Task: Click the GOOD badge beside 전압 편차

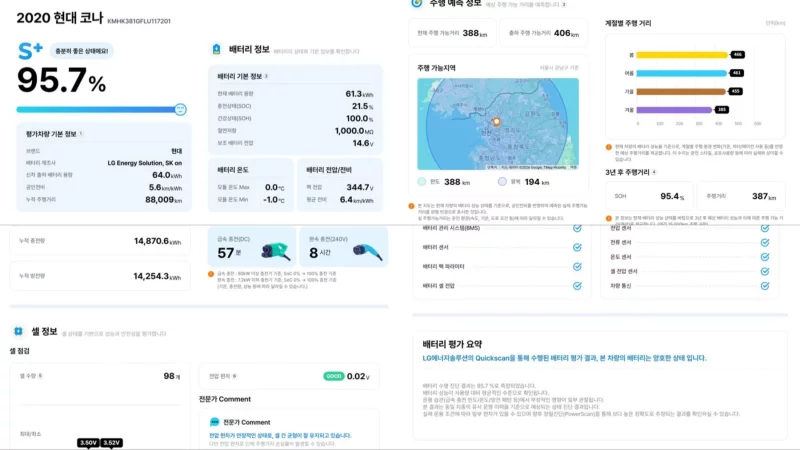Action: point(333,376)
